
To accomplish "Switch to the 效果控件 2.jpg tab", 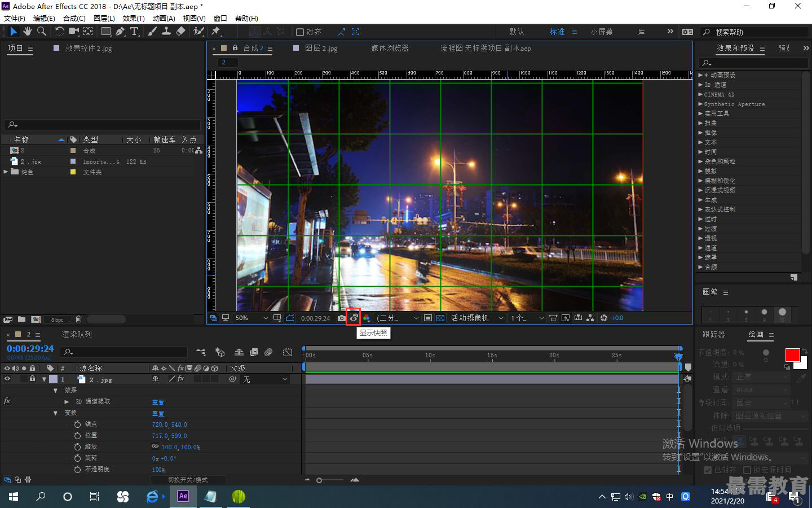I will click(x=88, y=49).
